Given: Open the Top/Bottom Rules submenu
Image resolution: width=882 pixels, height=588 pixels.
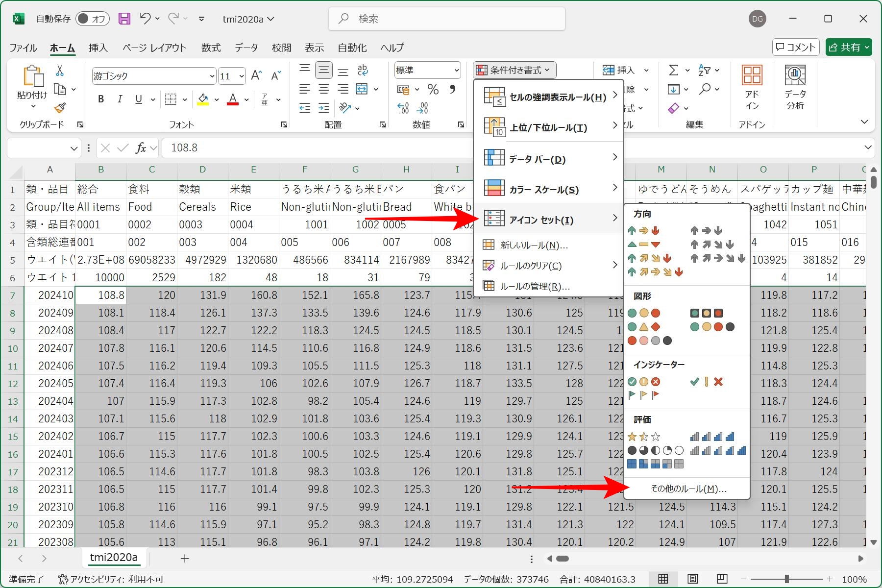Looking at the screenshot, I should 548,127.
